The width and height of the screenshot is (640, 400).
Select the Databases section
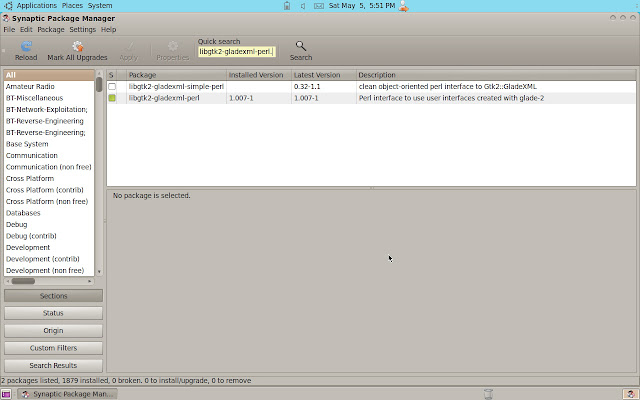tap(49, 213)
